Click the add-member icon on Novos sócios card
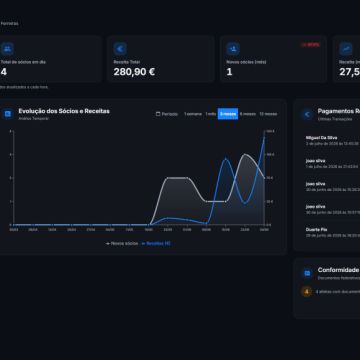The image size is (360, 360). click(x=233, y=49)
